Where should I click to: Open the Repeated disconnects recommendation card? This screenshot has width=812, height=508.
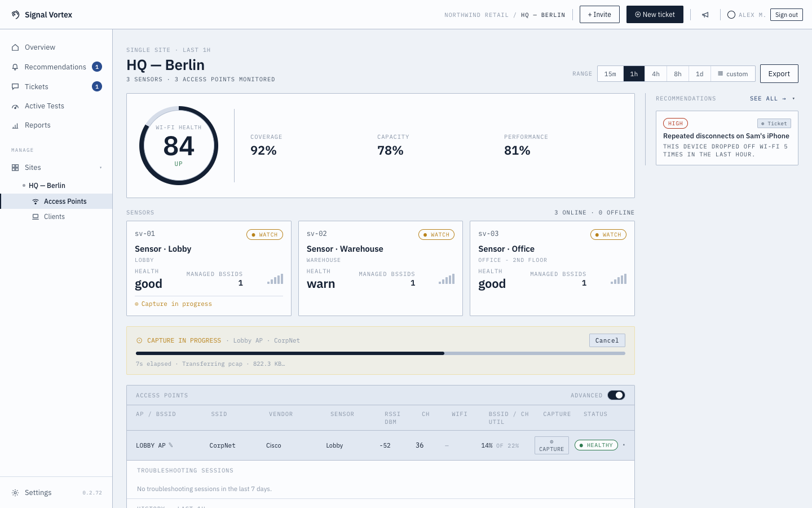(727, 138)
